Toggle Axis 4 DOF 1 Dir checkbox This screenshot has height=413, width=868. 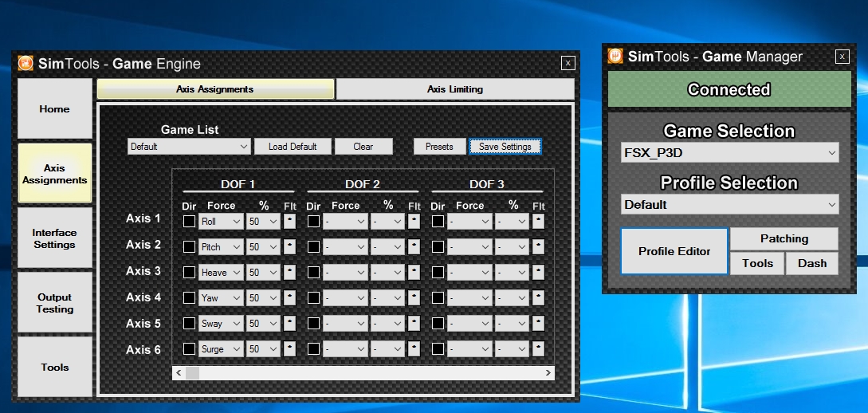click(x=190, y=298)
